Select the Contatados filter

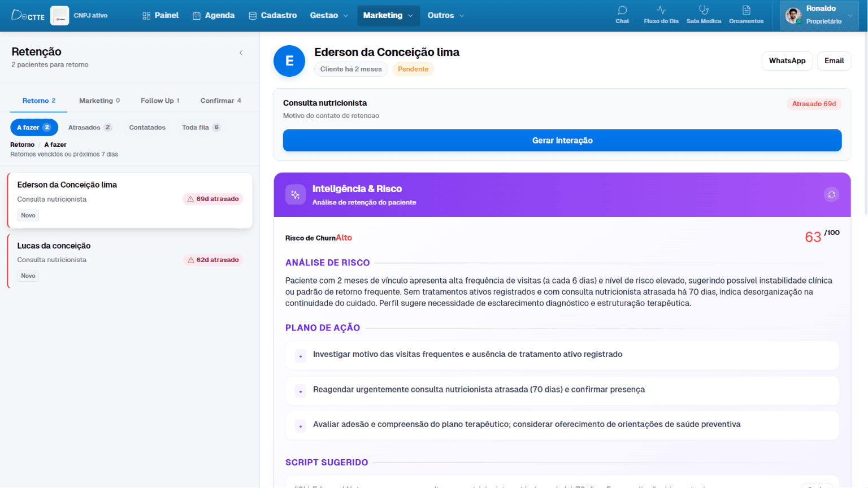[147, 127]
